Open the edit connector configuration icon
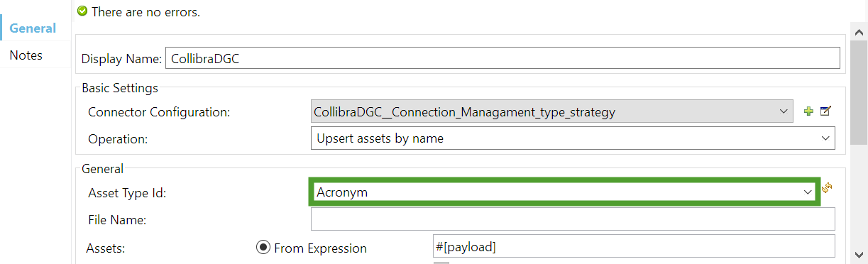This screenshot has height=264, width=868. pos(825,111)
